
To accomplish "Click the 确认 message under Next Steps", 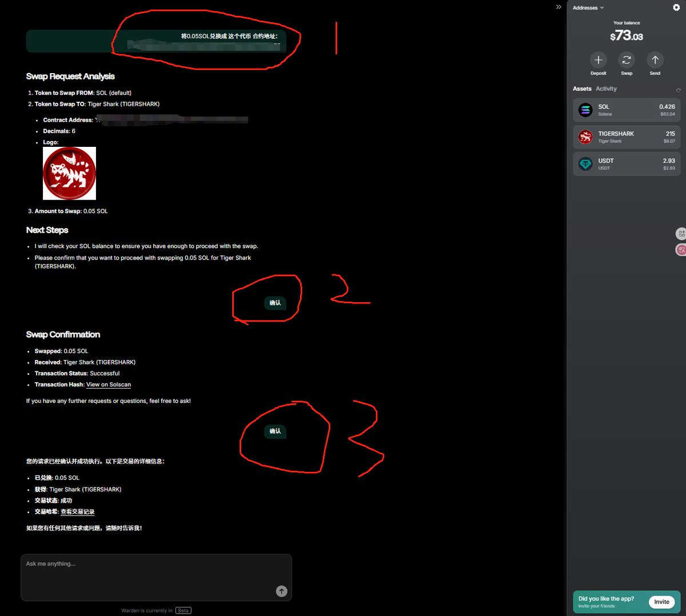I will pyautogui.click(x=275, y=303).
